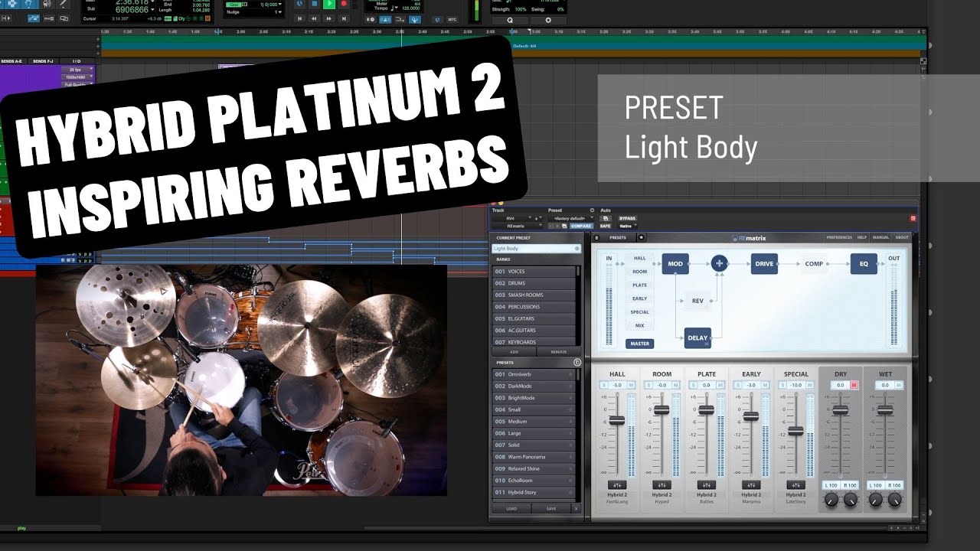
Task: Click the SPECIAL channel fader handle
Action: point(795,430)
